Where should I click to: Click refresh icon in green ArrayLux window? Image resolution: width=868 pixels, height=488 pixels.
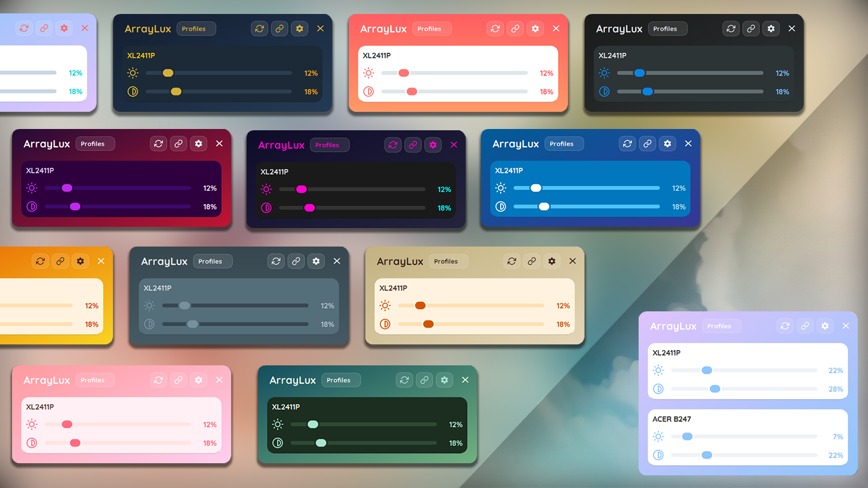click(404, 380)
